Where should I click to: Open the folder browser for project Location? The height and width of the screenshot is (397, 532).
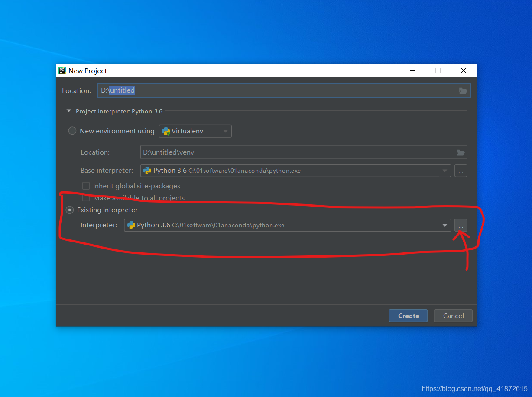(463, 90)
